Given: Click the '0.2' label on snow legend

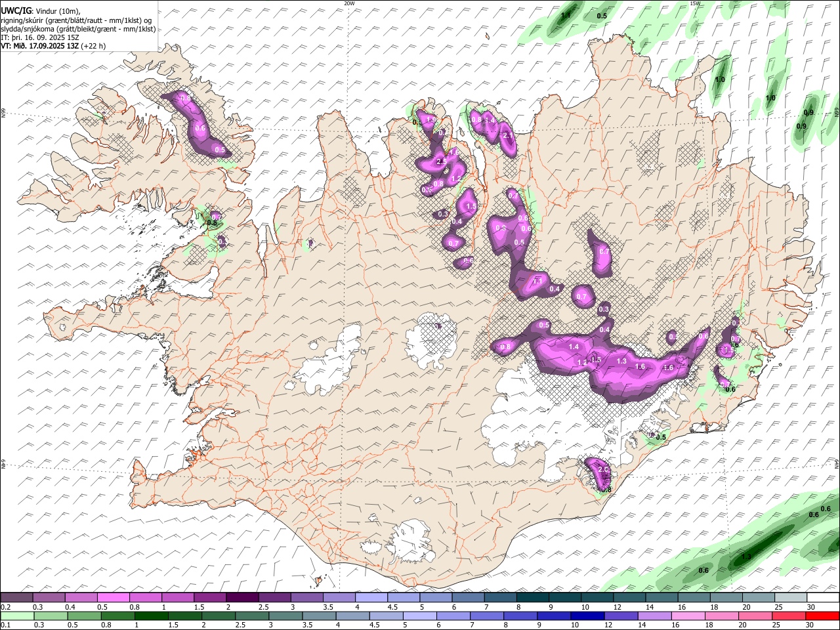Looking at the screenshot, I should (x=5, y=607).
